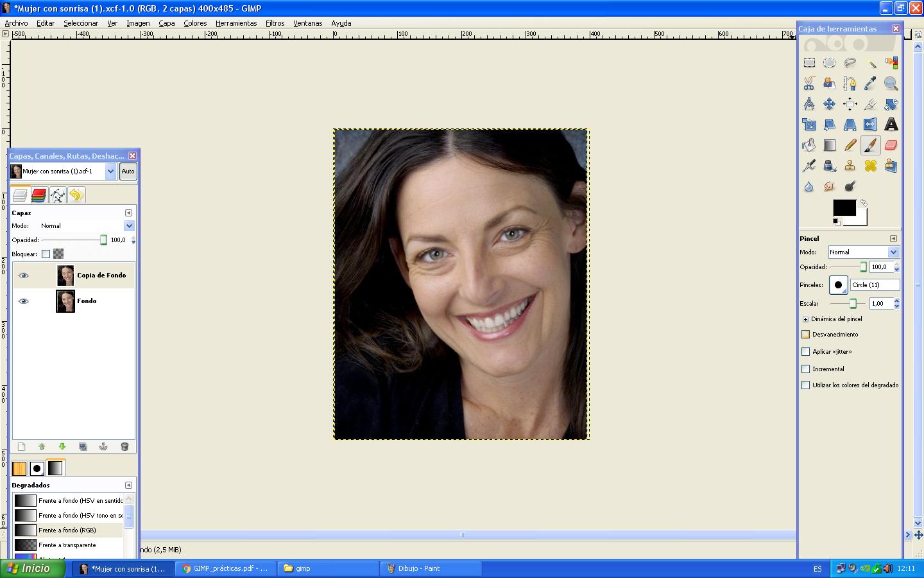Open Dibujo - Paint from the taskbar
Image resolution: width=924 pixels, height=578 pixels.
(431, 568)
